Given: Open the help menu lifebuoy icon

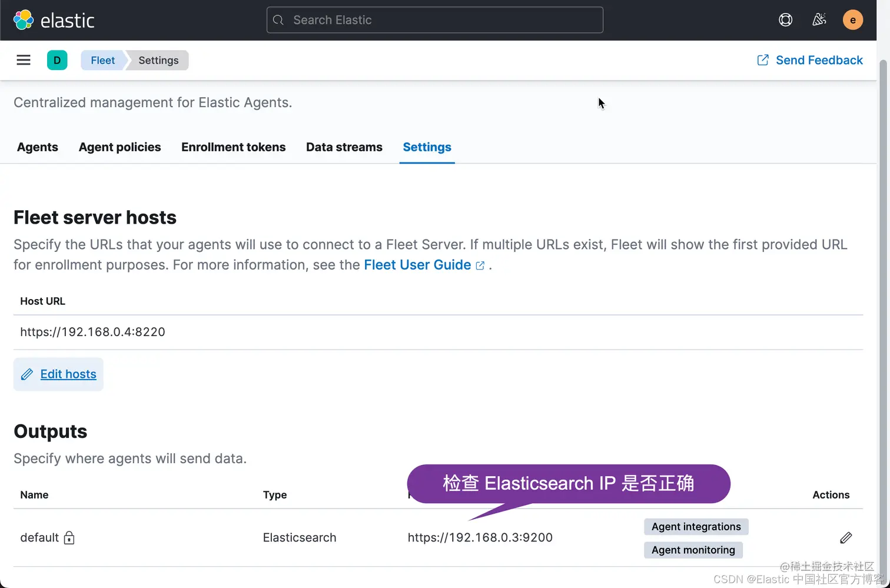Looking at the screenshot, I should point(785,20).
